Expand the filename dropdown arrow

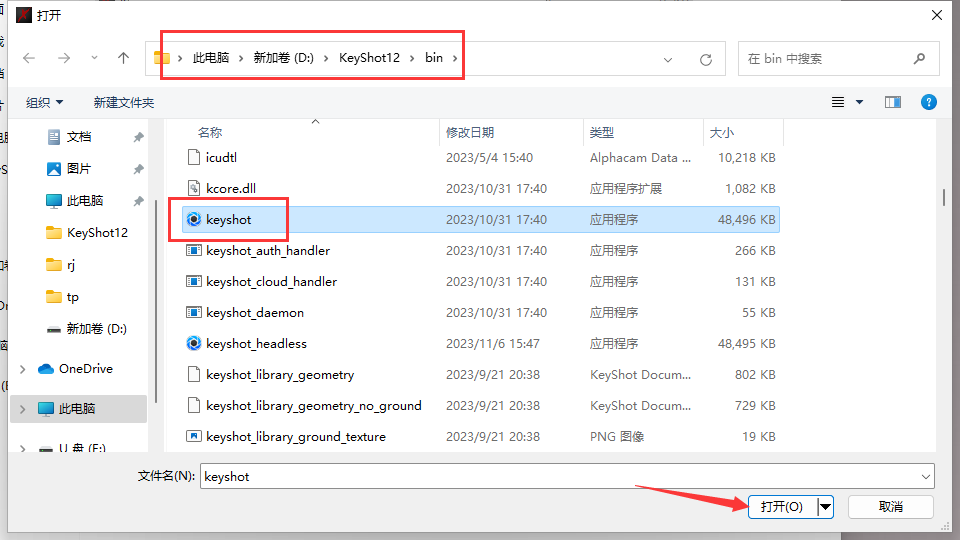point(925,476)
